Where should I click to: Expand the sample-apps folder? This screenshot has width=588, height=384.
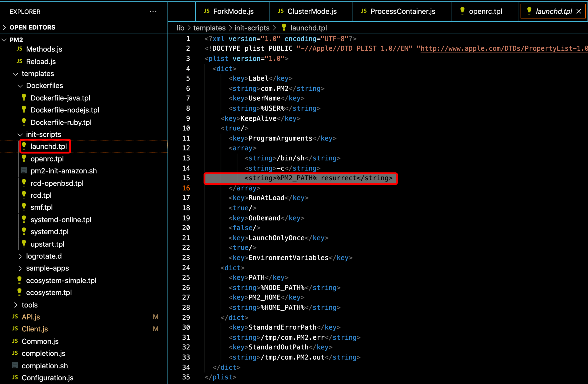click(20, 268)
